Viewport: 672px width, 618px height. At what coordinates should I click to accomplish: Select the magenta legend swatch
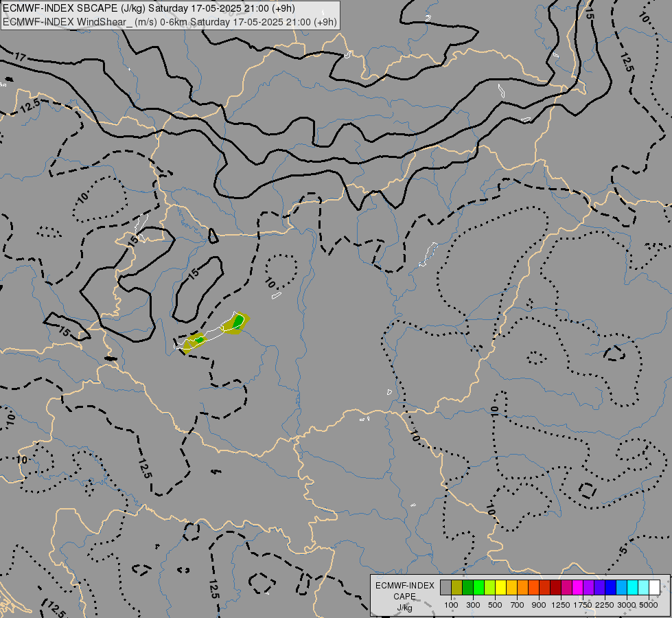(x=578, y=587)
